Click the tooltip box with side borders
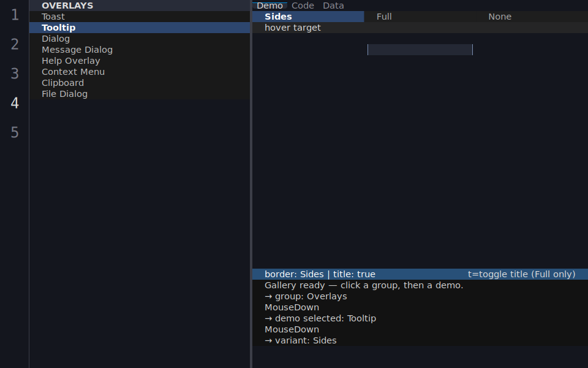588x368 pixels. click(x=420, y=50)
